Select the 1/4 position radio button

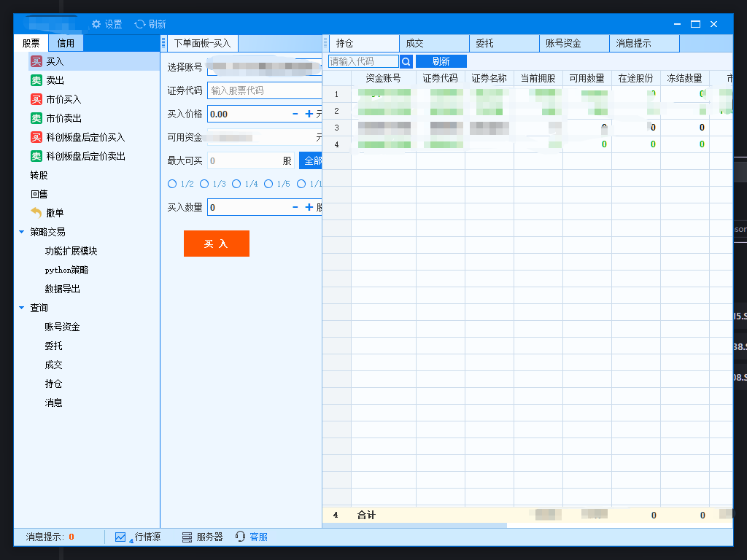tap(236, 184)
